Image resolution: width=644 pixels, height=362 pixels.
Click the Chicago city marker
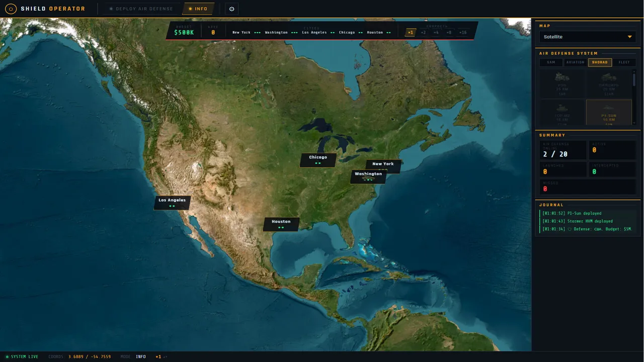coord(318,160)
